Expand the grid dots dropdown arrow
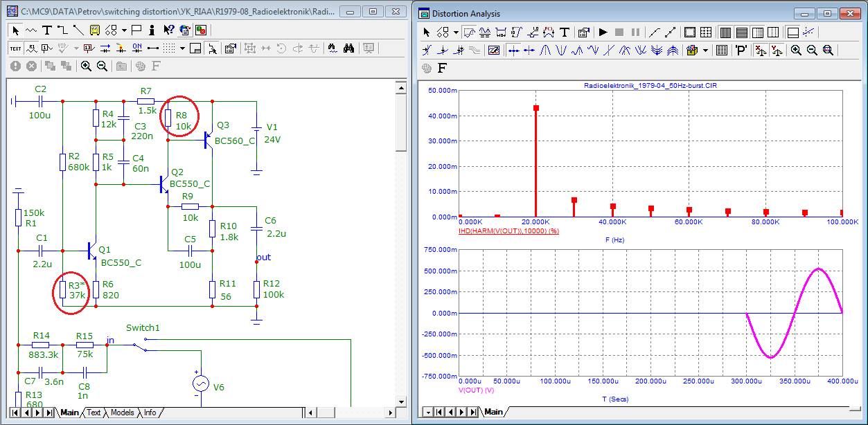 pyautogui.click(x=182, y=48)
